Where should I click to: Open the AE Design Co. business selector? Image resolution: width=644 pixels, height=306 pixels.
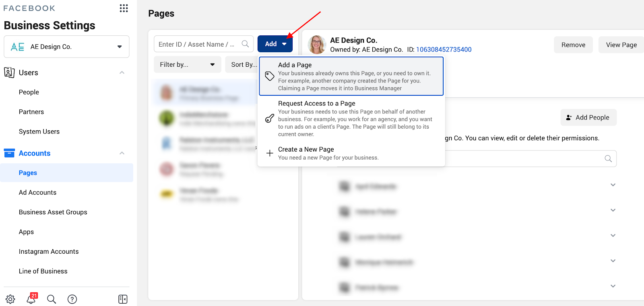[66, 47]
